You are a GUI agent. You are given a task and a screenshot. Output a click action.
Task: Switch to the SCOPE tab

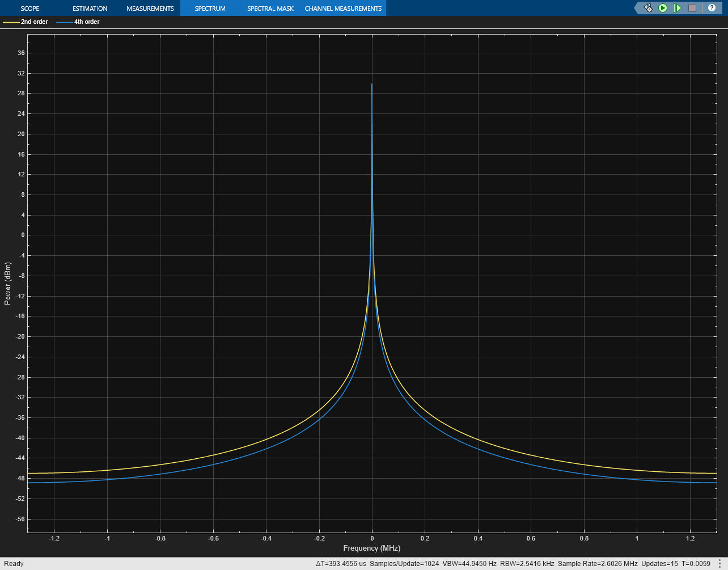(30, 8)
